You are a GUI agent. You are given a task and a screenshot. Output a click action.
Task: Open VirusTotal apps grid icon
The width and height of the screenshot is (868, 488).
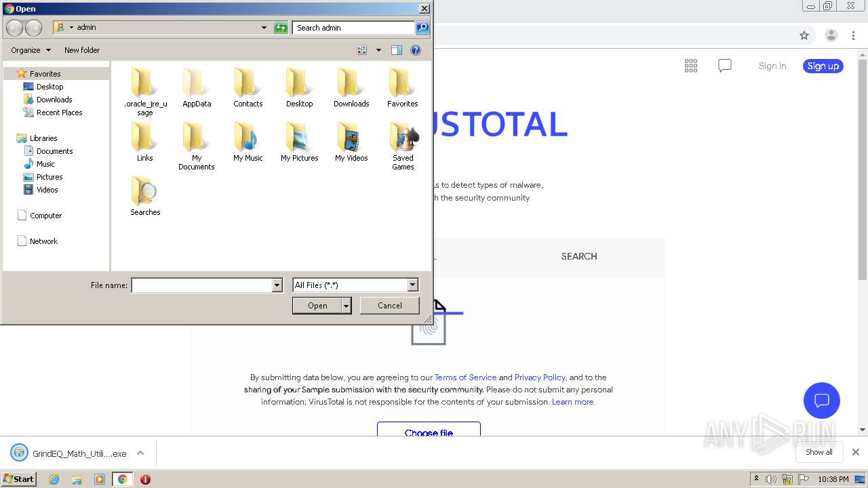[691, 66]
